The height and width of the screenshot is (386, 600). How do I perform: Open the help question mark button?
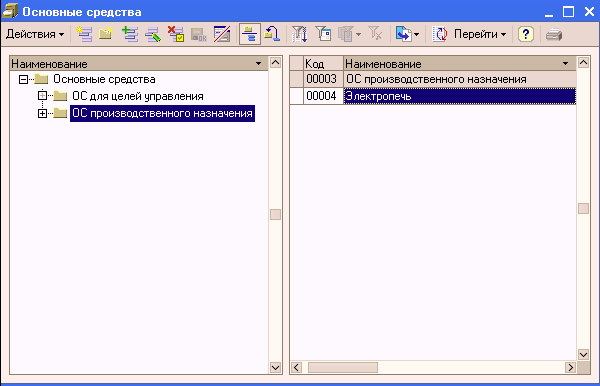click(x=526, y=34)
